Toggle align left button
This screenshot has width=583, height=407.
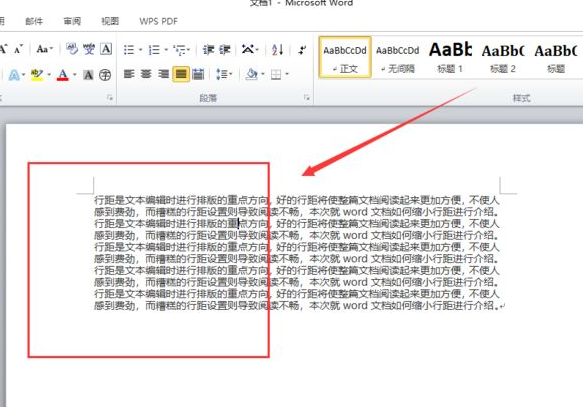[x=129, y=74]
